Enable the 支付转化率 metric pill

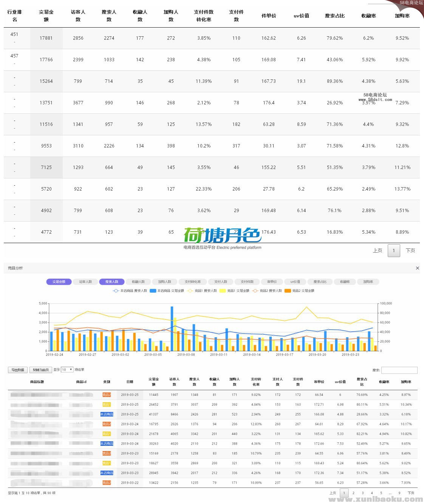[x=193, y=282]
